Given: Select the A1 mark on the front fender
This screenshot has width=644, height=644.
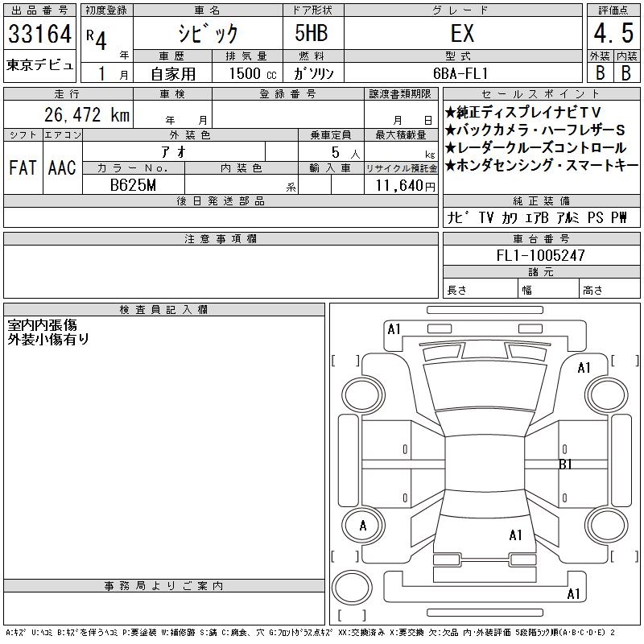Looking at the screenshot, I should pos(584,368).
